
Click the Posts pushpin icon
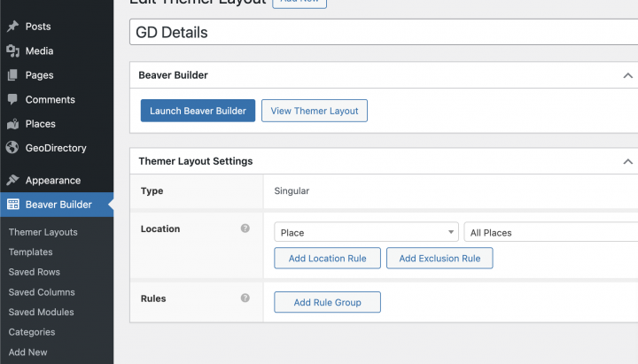12,27
